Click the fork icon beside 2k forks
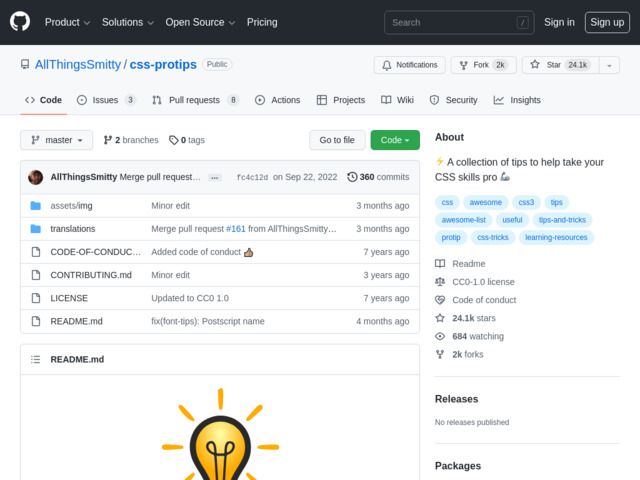 click(x=440, y=354)
